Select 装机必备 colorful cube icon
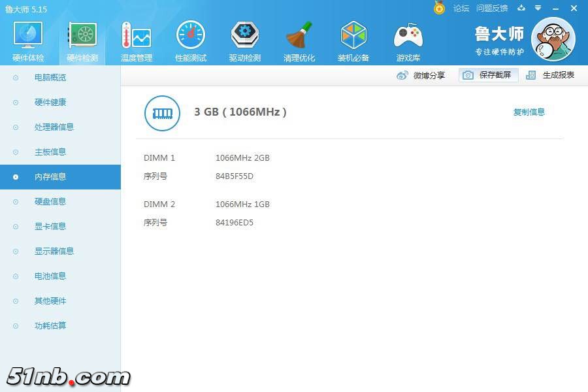Image resolution: width=588 pixels, height=392 pixels. click(x=353, y=36)
